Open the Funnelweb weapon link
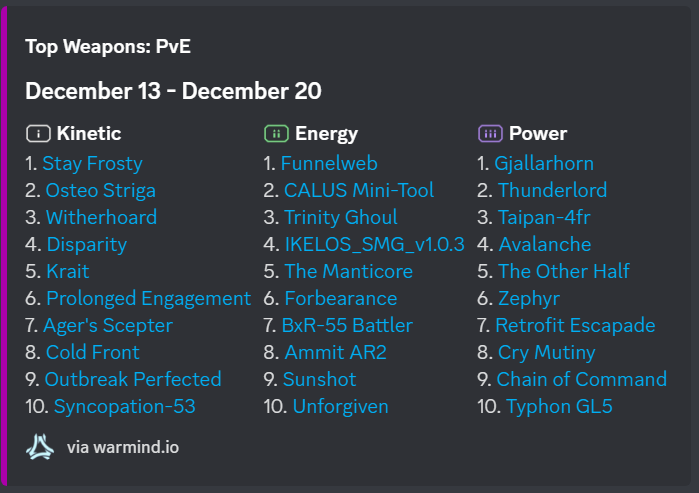699x493 pixels. (x=329, y=163)
